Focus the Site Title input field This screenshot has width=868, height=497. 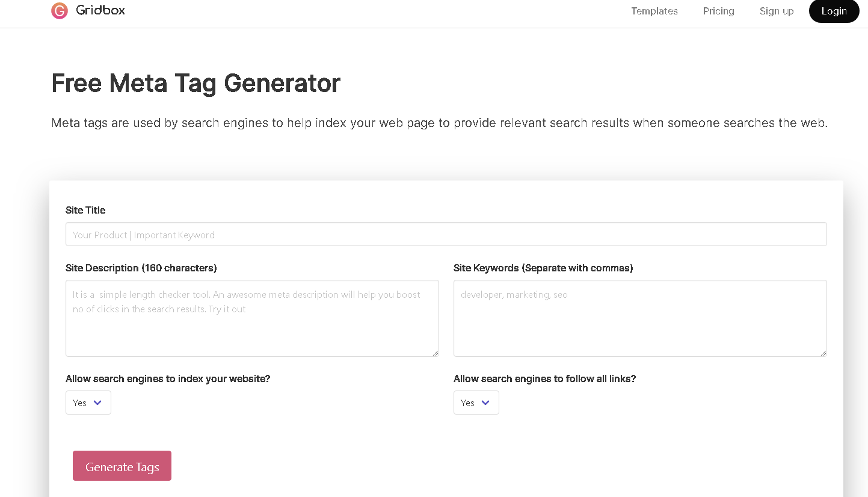446,235
